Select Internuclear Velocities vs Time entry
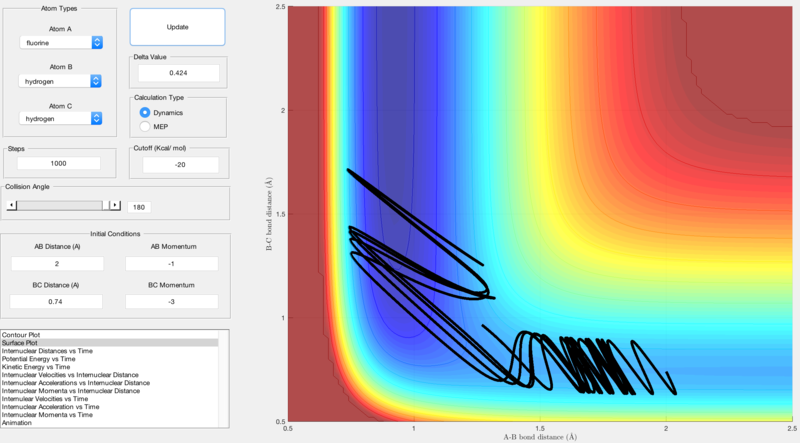 110,399
